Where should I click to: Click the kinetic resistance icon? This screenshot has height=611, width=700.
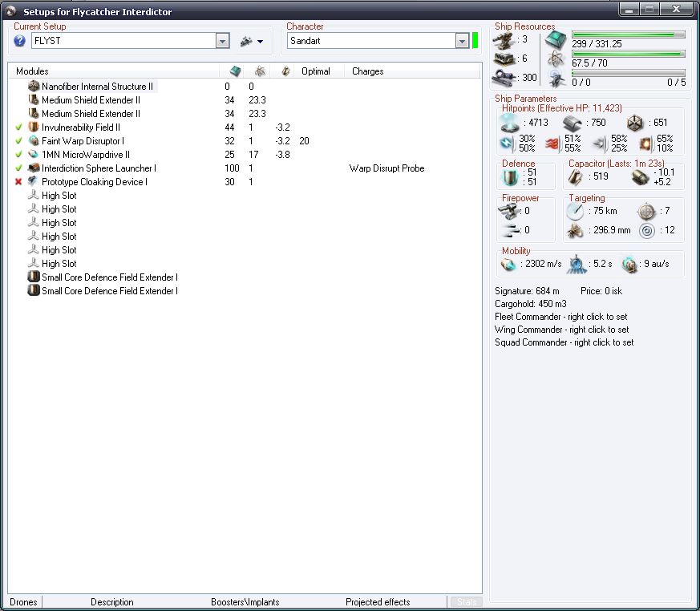[600, 144]
